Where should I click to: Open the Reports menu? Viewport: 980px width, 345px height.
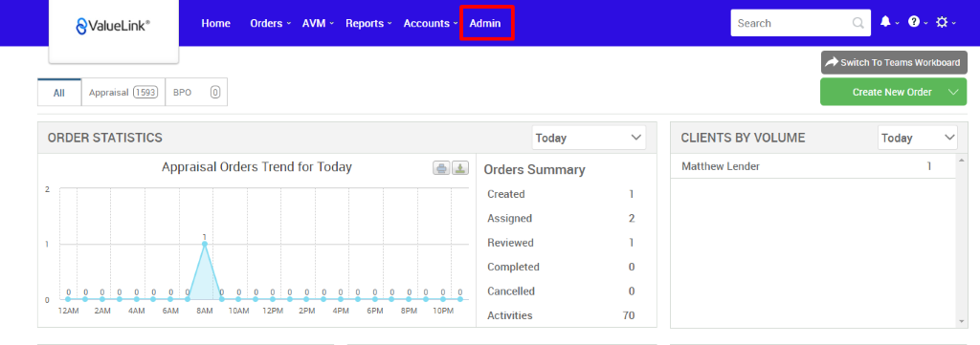pyautogui.click(x=368, y=23)
